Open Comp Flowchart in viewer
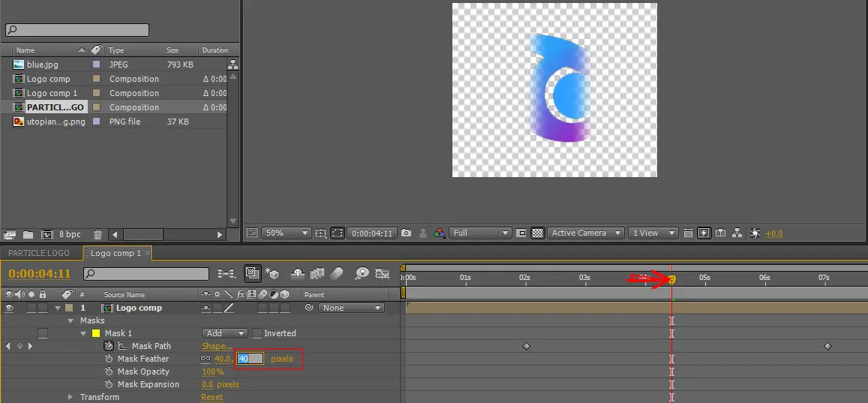 coord(737,233)
